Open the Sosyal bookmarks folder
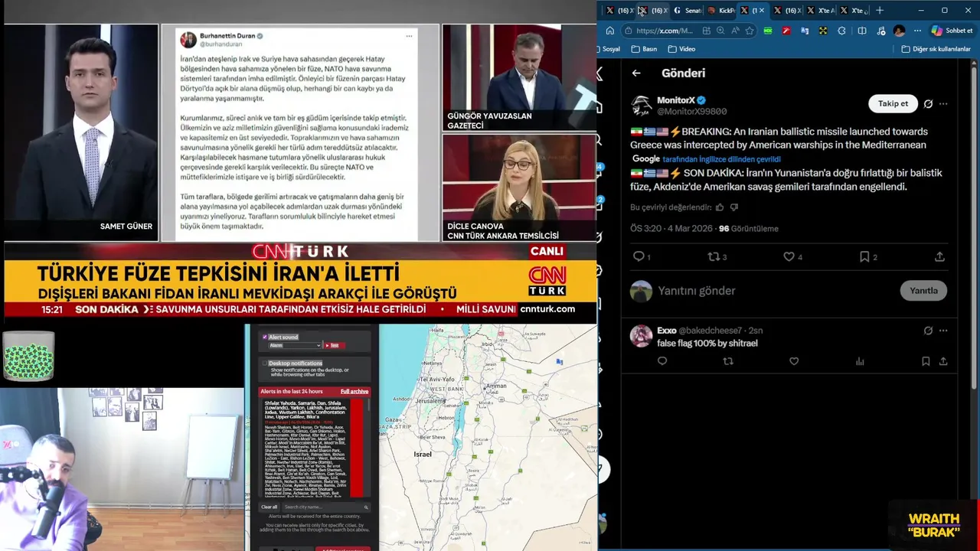This screenshot has height=551, width=980. [x=610, y=49]
